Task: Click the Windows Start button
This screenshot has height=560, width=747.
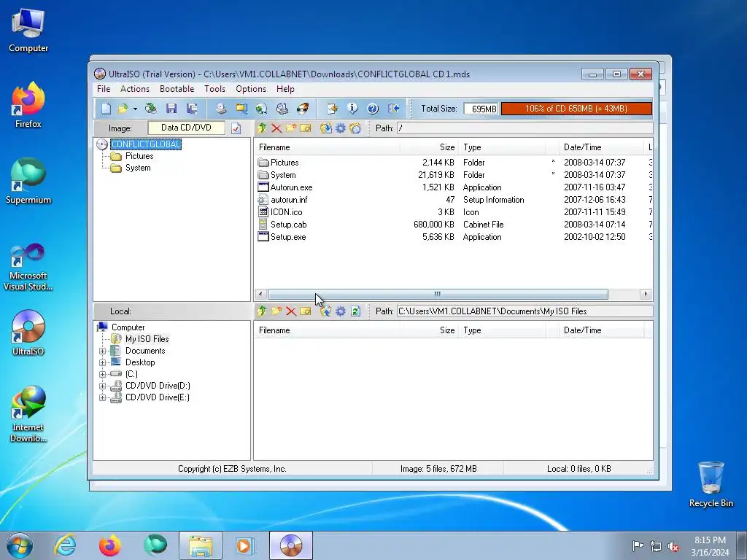Action: 20,545
